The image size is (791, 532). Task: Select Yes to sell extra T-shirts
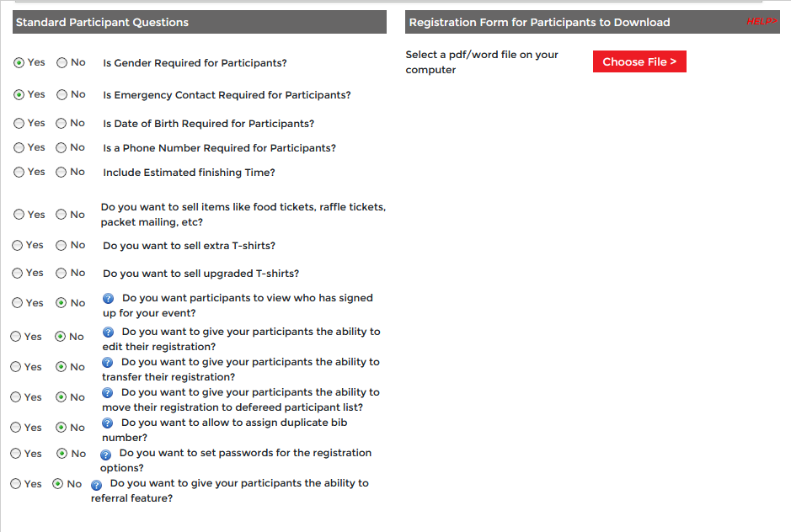(18, 246)
